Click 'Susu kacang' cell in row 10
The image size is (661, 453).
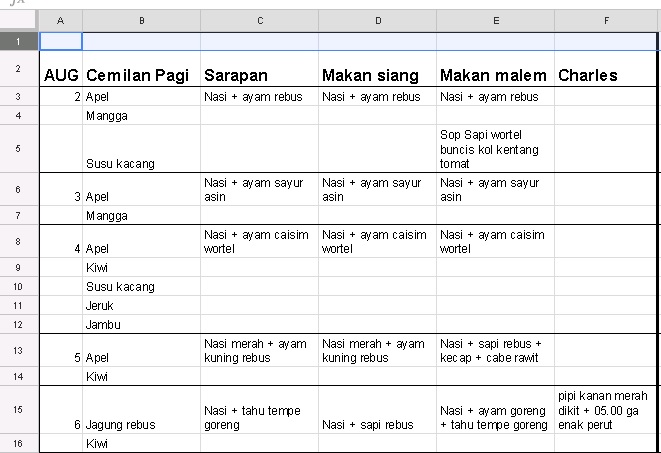(x=142, y=286)
